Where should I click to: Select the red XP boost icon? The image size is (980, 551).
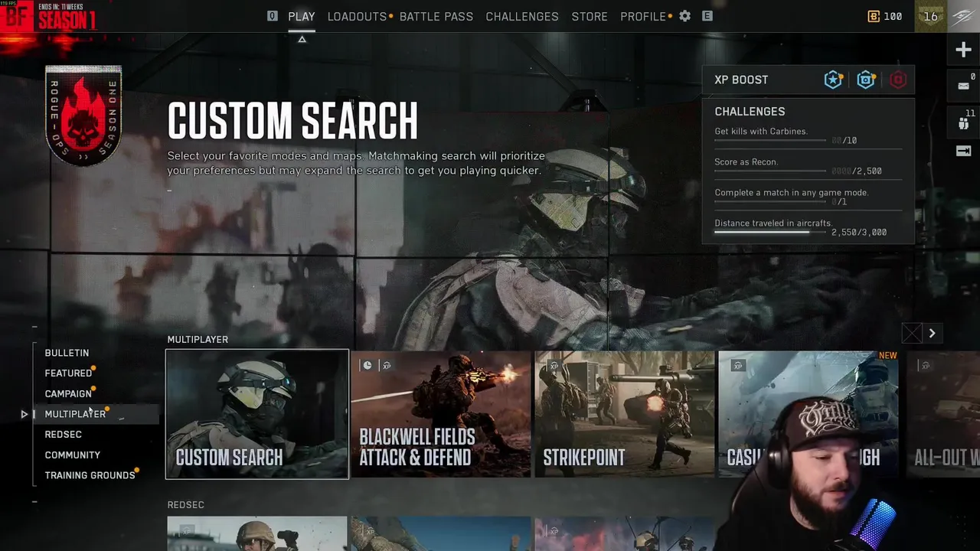[898, 80]
